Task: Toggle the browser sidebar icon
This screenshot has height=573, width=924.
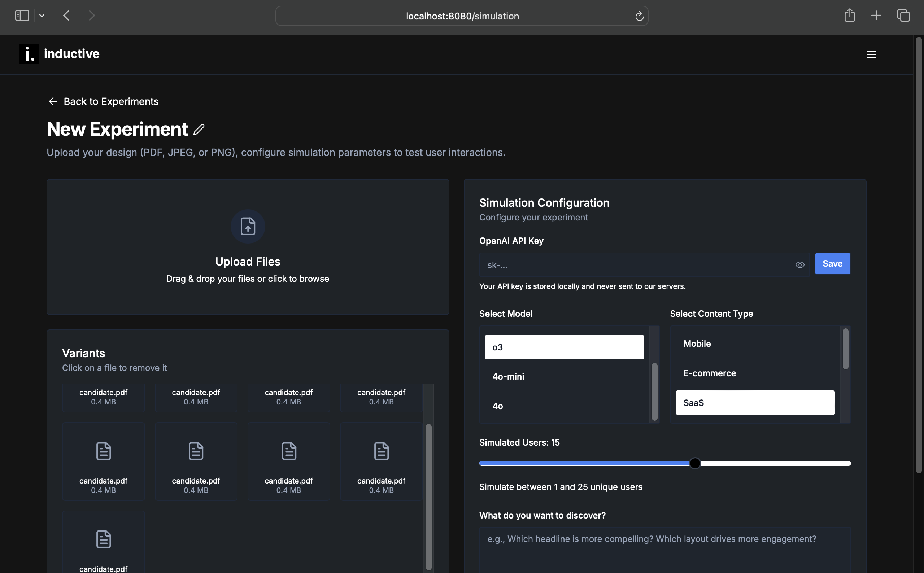Action: pyautogui.click(x=22, y=16)
